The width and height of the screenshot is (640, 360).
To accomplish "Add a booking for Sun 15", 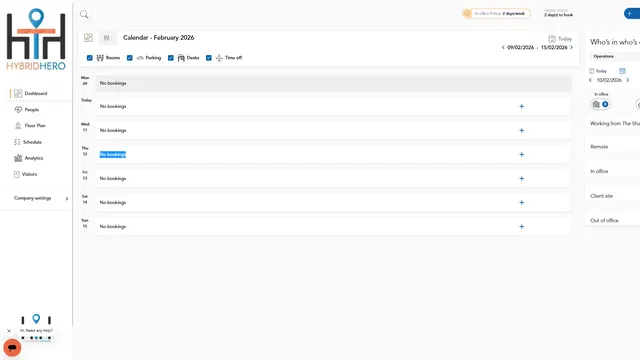I will coord(522,227).
